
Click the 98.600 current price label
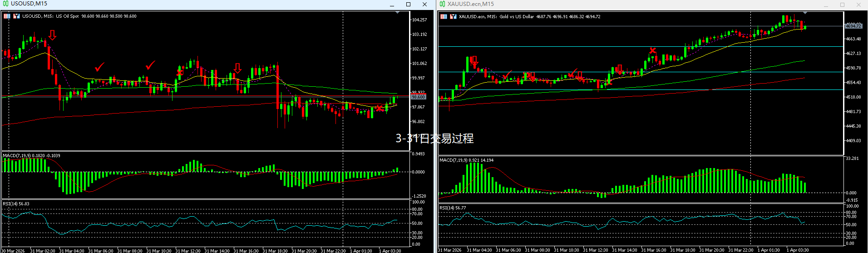[x=418, y=97]
